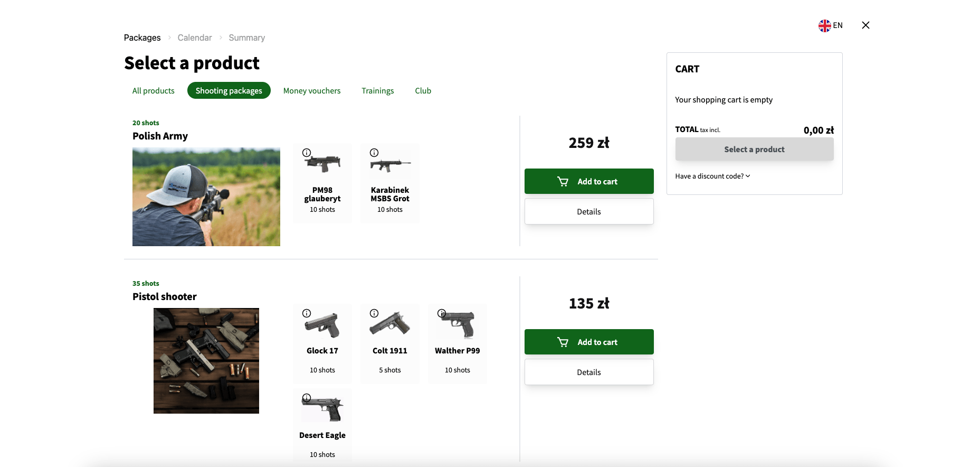Open info icon for PM98 glauberyt
Image resolution: width=980 pixels, height=467 pixels.
[307, 153]
